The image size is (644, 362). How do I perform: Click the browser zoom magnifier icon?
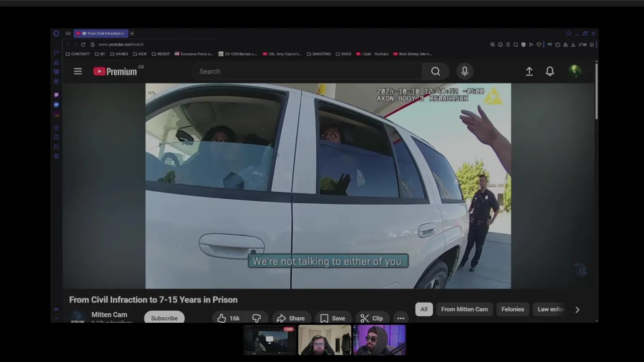(x=493, y=44)
